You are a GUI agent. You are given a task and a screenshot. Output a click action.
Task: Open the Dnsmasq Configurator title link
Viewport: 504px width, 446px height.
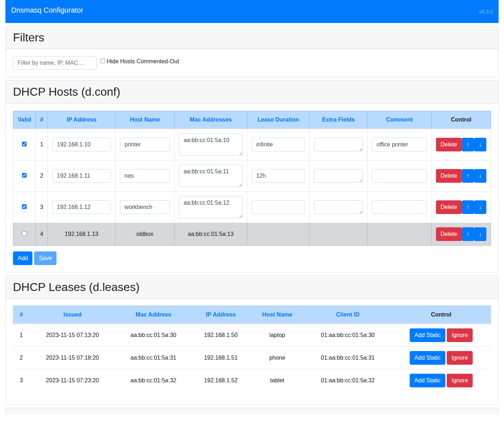click(x=47, y=10)
